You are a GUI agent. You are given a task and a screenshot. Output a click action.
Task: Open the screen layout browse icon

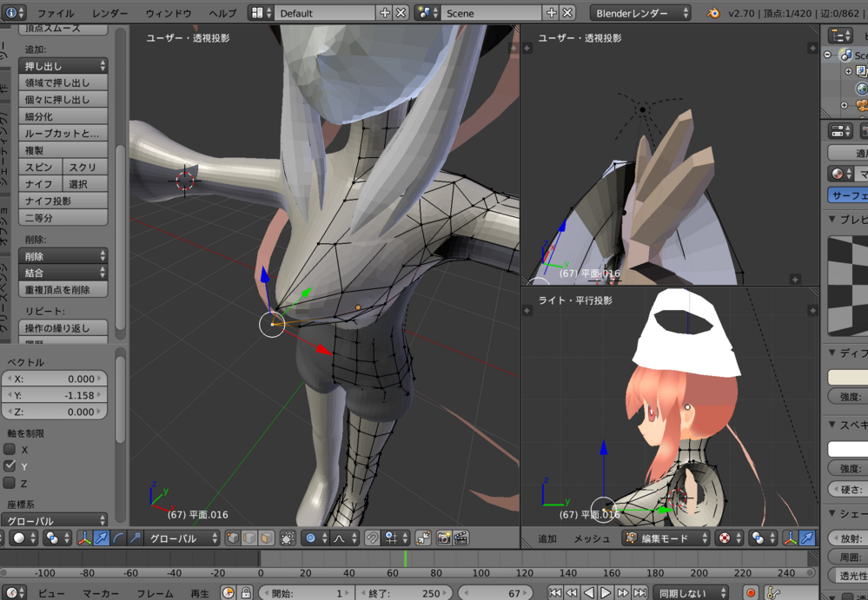[x=261, y=13]
